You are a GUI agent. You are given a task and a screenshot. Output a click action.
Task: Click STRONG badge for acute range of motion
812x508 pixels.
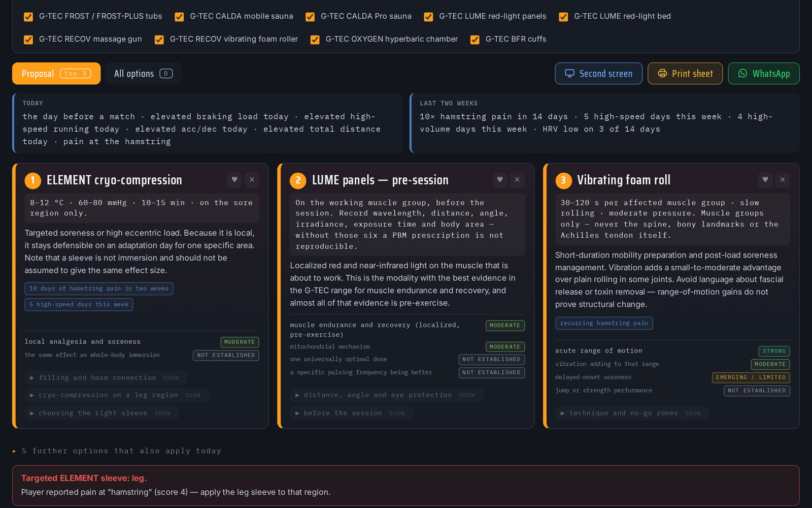coord(774,351)
